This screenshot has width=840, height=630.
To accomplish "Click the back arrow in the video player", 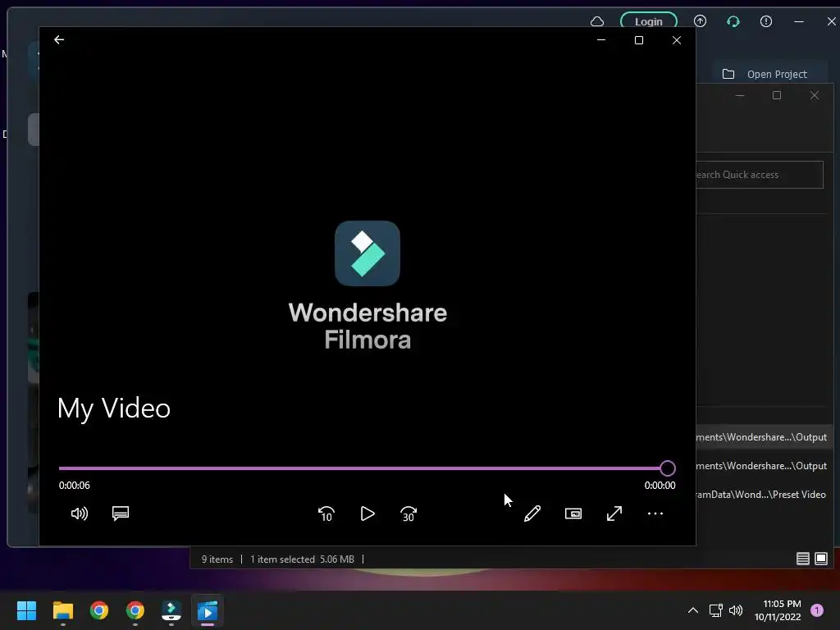I will (59, 39).
